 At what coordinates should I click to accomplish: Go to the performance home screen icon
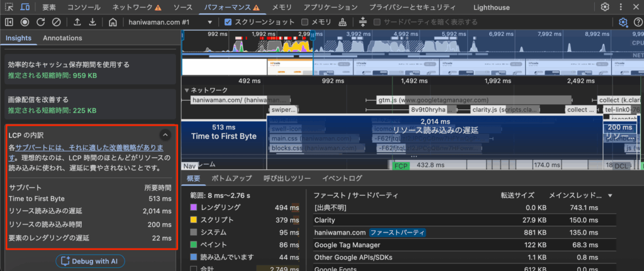click(x=113, y=22)
